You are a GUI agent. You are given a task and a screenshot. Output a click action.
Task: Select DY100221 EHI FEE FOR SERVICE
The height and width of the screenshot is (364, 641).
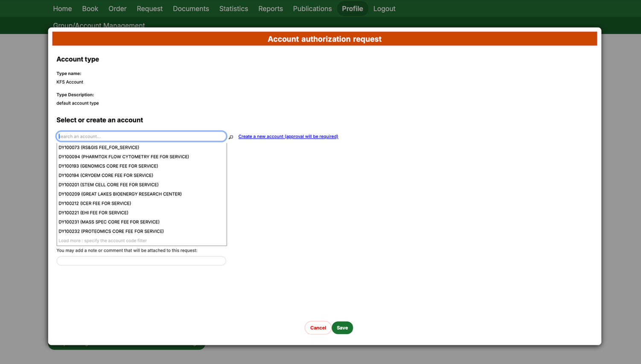(x=142, y=213)
